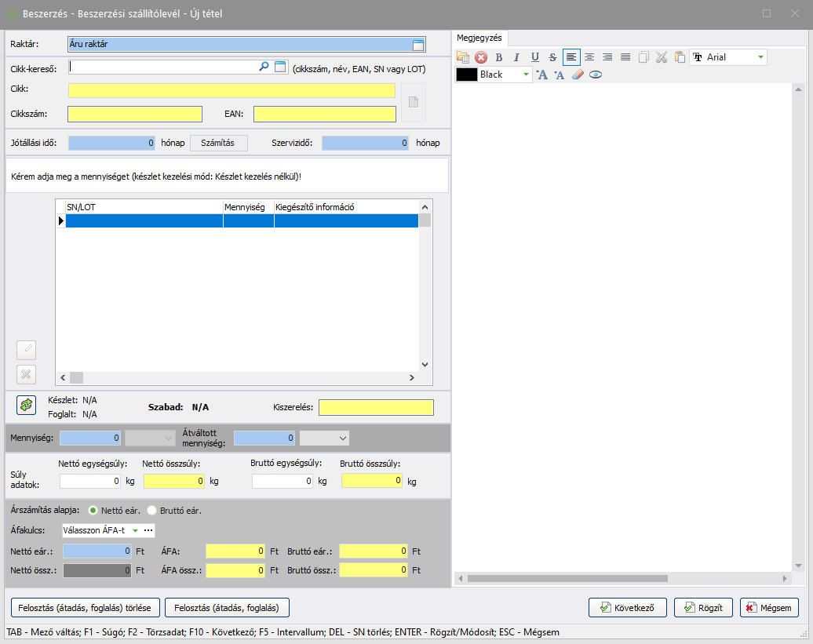The height and width of the screenshot is (644, 813).
Task: Click the Jótállási idő input field
Action: 111,143
